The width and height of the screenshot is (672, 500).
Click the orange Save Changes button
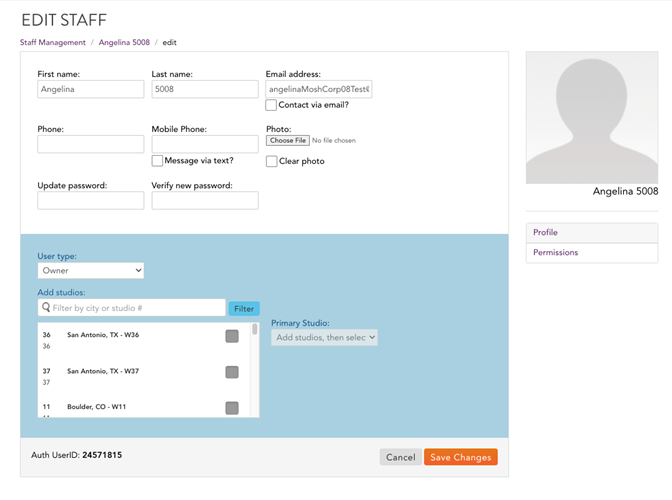(x=461, y=457)
